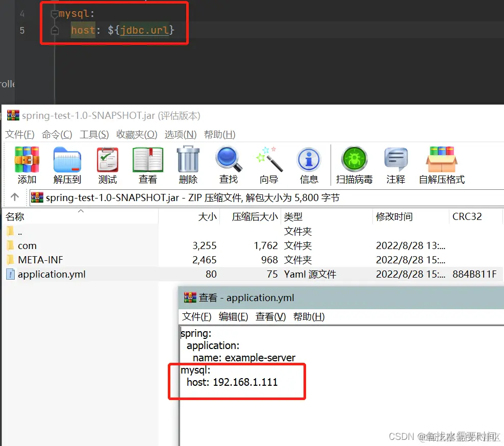
Task: Go up one level with the arrow
Action: pyautogui.click(x=15, y=197)
